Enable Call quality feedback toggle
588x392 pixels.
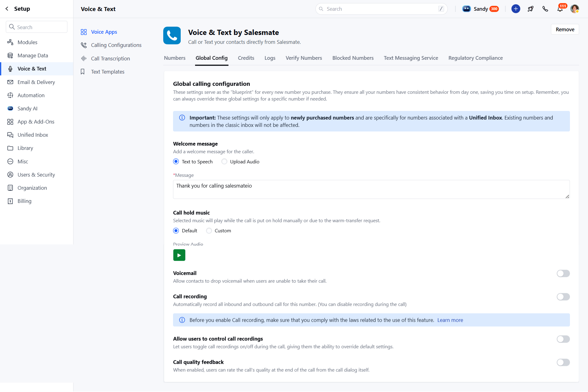click(563, 362)
